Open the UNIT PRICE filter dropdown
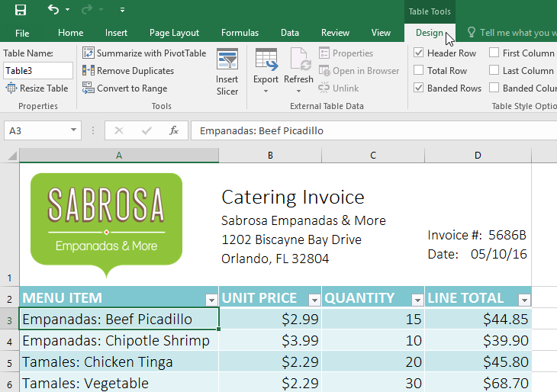This screenshot has height=392, width=557. pos(314,299)
